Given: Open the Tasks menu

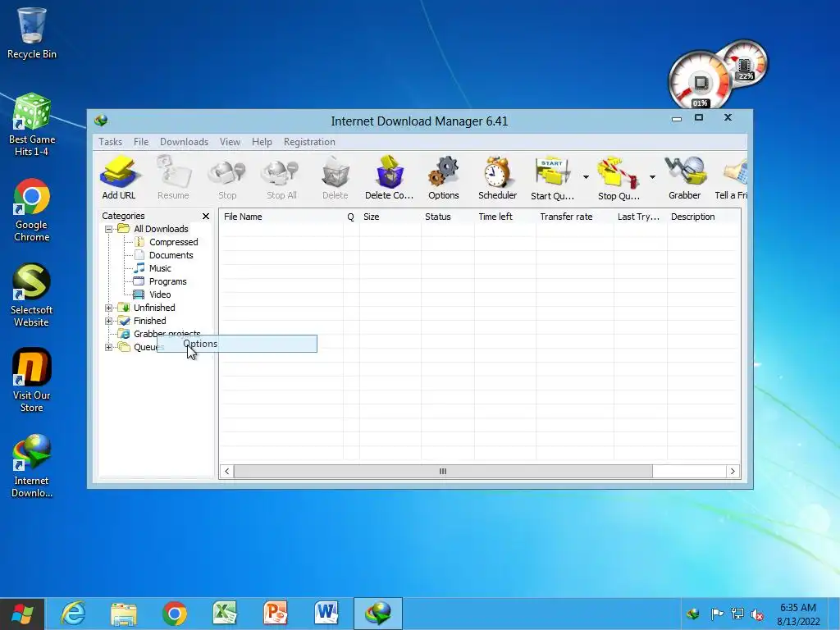Looking at the screenshot, I should (111, 142).
